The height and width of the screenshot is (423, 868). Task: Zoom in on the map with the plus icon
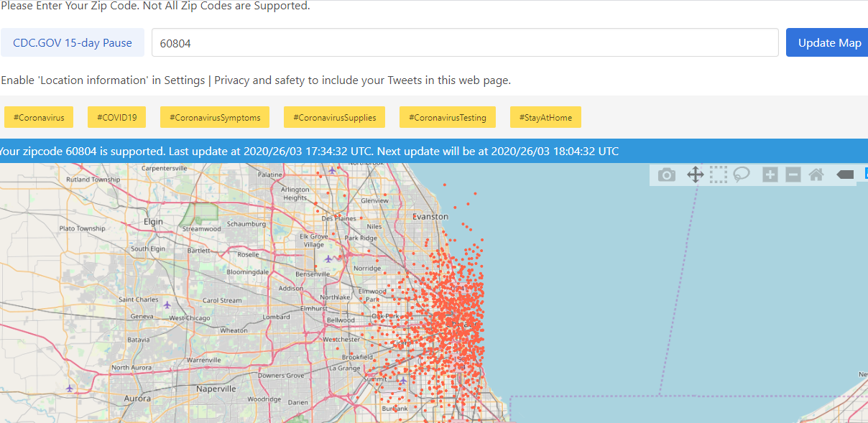770,175
